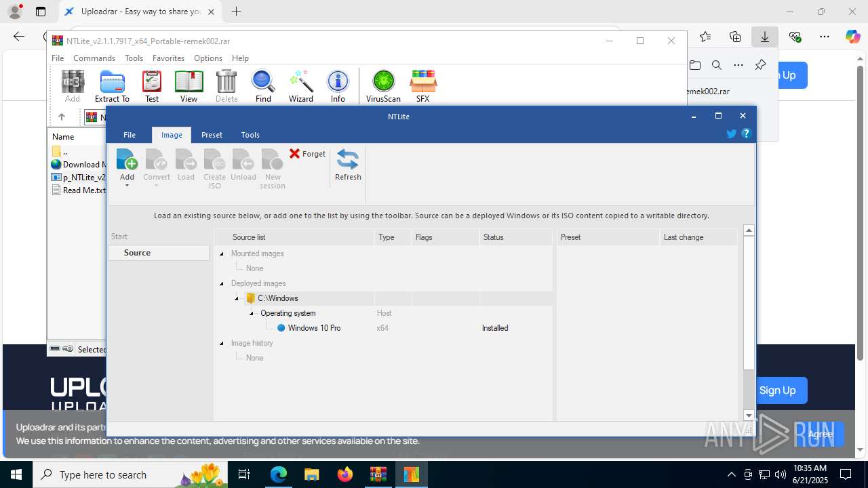Open WinRAR Tools menu
Screen dimensions: 868x488
coord(134,58)
